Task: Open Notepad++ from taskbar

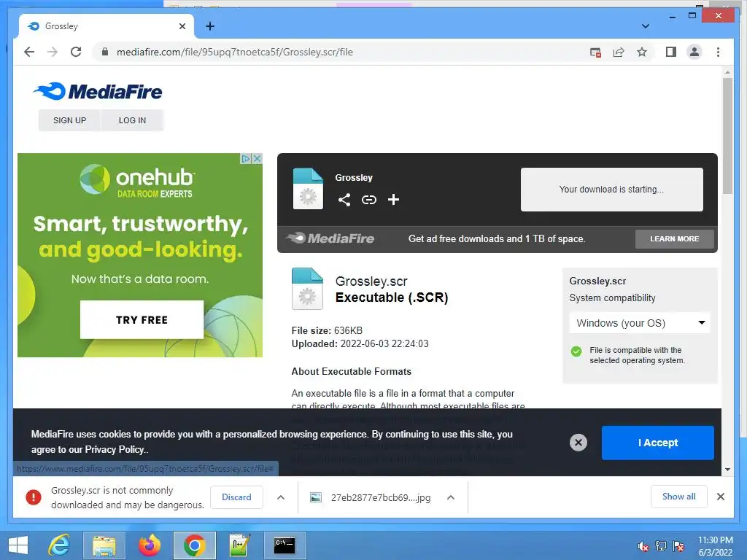Action: [x=239, y=545]
